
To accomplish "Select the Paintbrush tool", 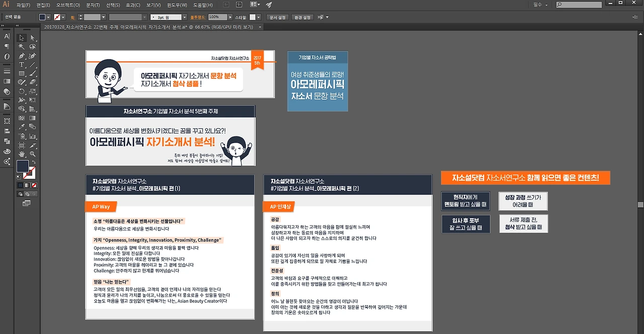I will (33, 74).
